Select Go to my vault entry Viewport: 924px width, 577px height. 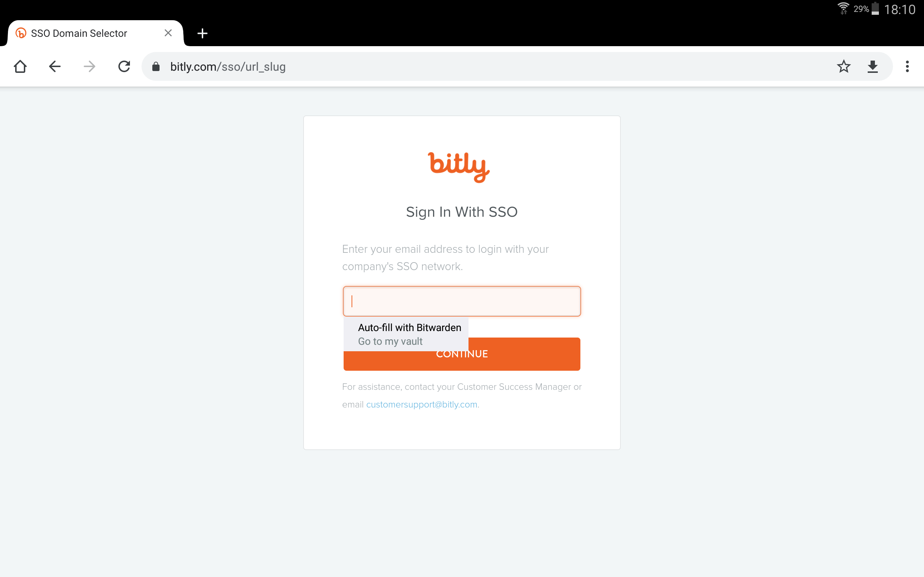(x=390, y=341)
